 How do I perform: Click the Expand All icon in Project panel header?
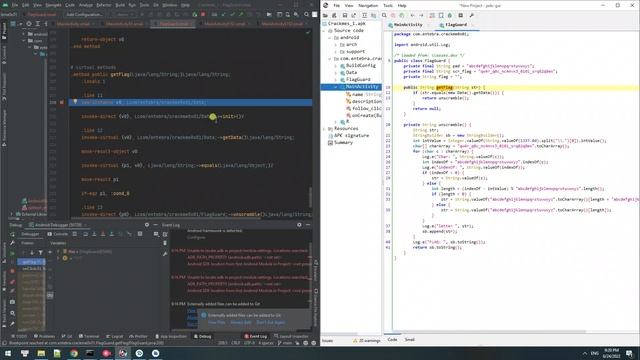click(x=38, y=24)
